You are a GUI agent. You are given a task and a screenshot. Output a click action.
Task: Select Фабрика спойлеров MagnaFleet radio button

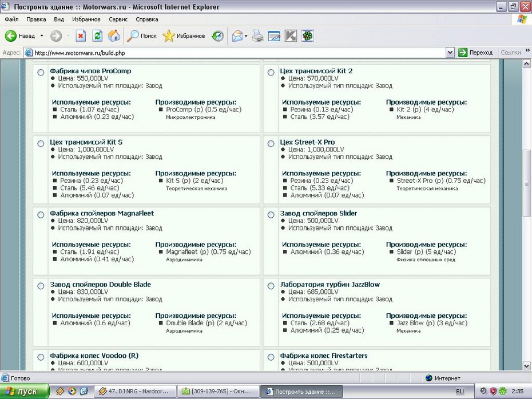point(41,215)
